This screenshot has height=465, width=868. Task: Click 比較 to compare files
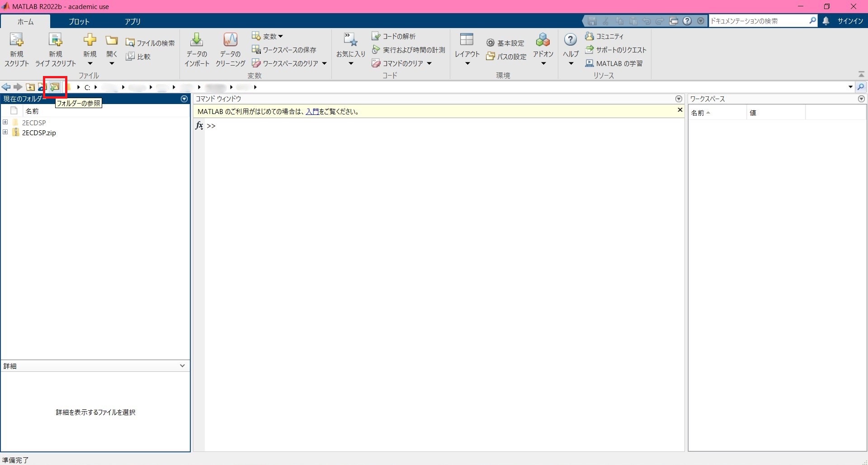(138, 57)
